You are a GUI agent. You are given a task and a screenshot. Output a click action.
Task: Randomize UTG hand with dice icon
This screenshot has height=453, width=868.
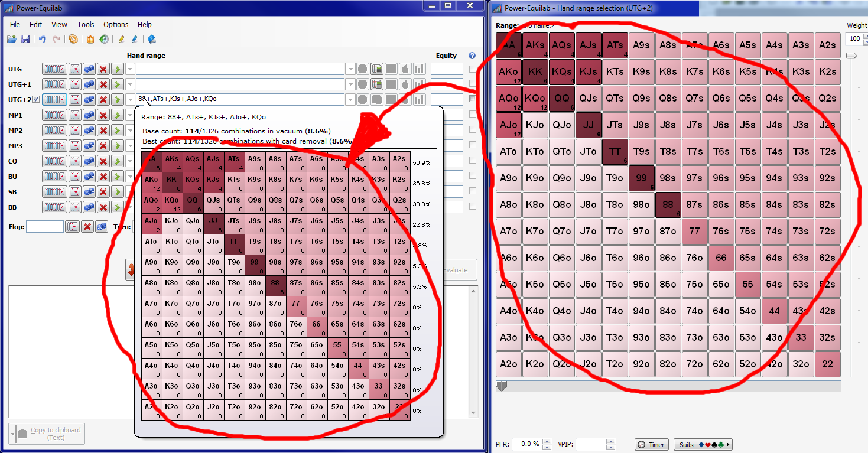tap(89, 69)
